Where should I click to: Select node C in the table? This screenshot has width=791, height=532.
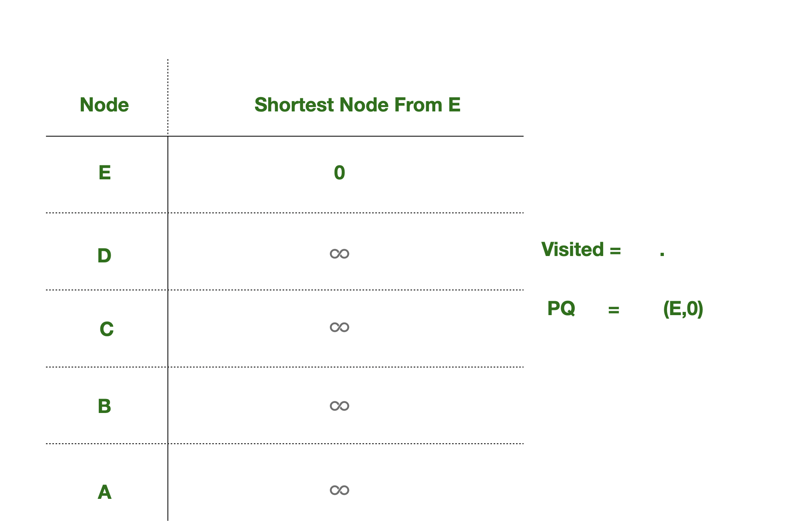coord(106,330)
